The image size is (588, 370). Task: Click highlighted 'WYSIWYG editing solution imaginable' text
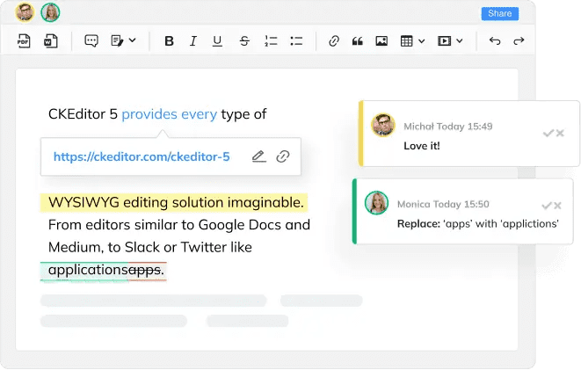pos(176,202)
